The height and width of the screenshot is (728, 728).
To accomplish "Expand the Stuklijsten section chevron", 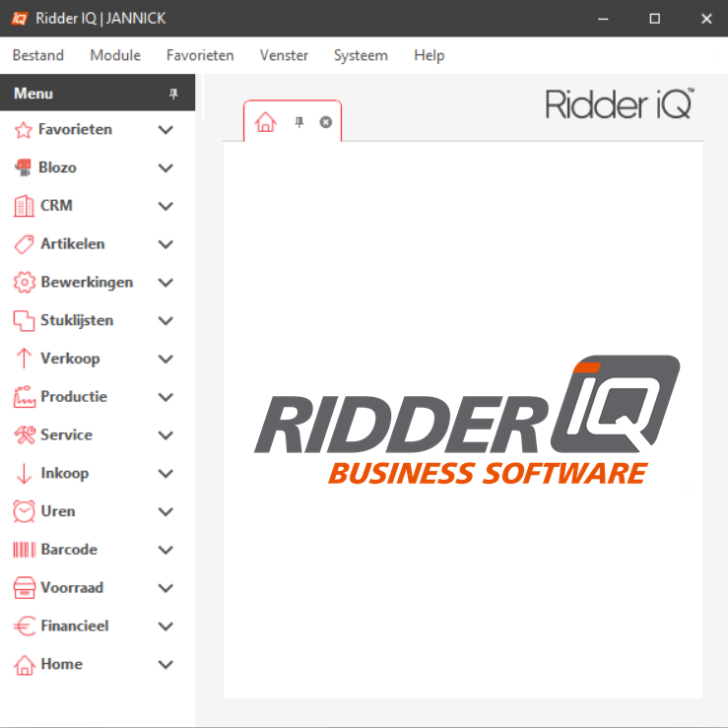I will (165, 321).
